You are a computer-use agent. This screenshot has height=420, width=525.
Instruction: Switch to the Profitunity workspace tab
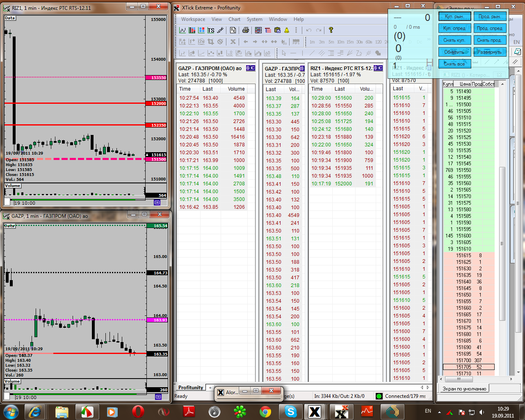pyautogui.click(x=191, y=388)
